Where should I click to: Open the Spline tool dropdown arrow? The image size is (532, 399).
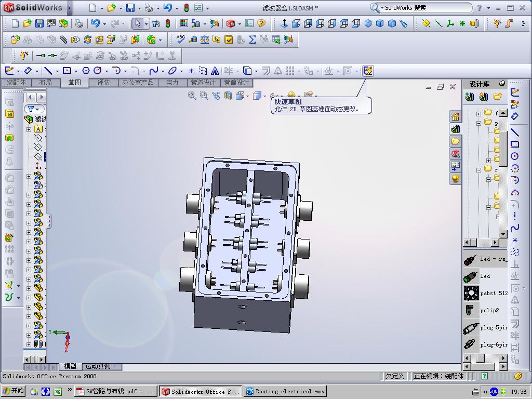pyautogui.click(x=163, y=71)
